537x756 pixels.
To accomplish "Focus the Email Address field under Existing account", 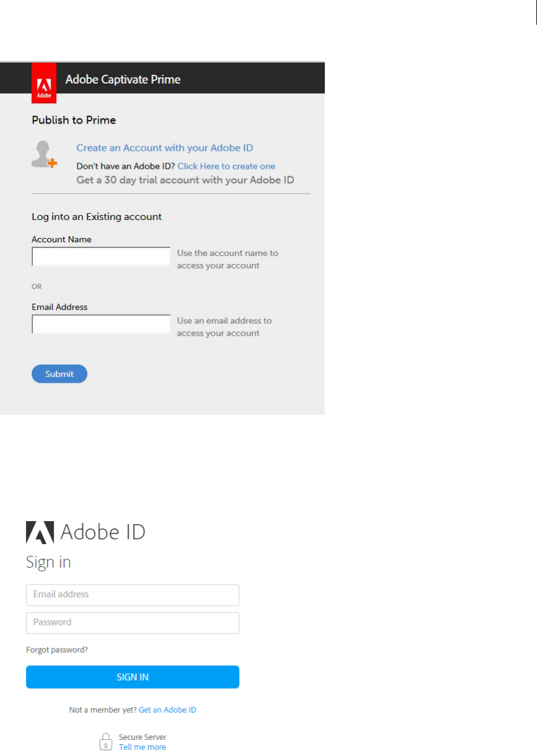I will click(x=101, y=324).
